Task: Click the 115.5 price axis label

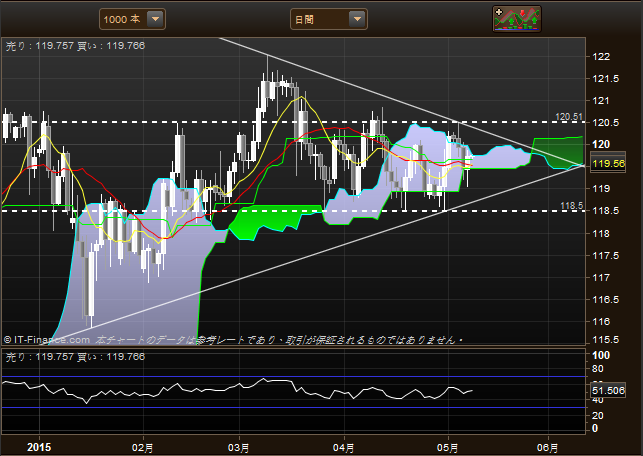Action: click(x=606, y=340)
